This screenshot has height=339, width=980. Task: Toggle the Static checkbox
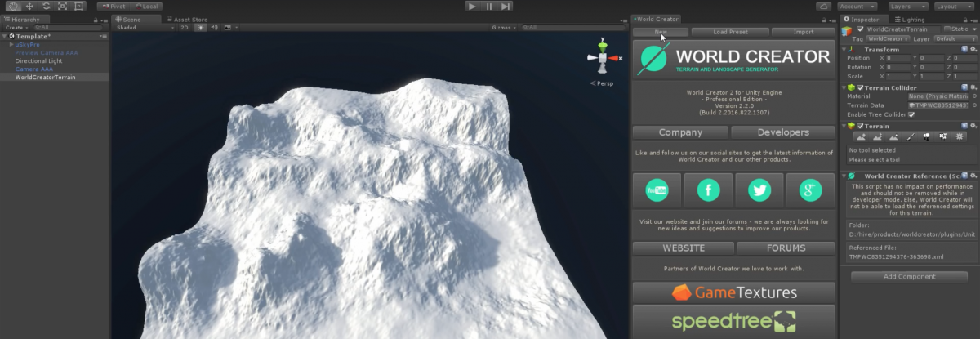(947, 29)
